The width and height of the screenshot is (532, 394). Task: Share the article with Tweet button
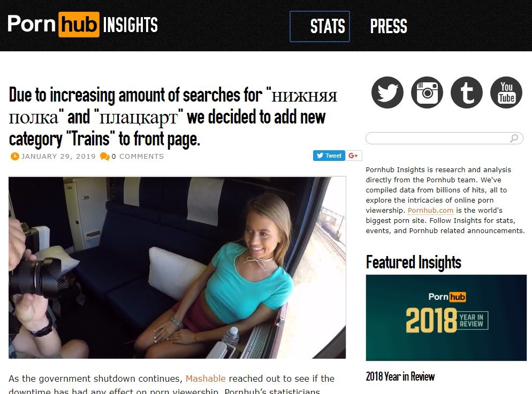329,156
